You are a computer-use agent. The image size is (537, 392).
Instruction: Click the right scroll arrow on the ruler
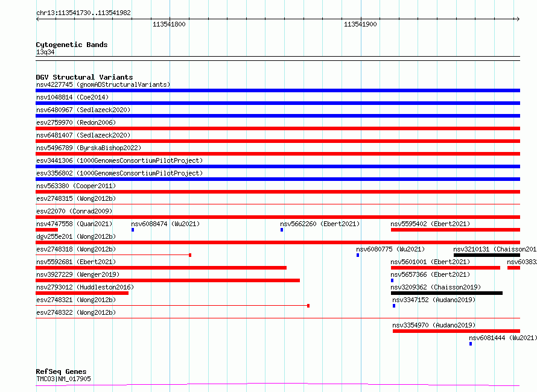518,19
